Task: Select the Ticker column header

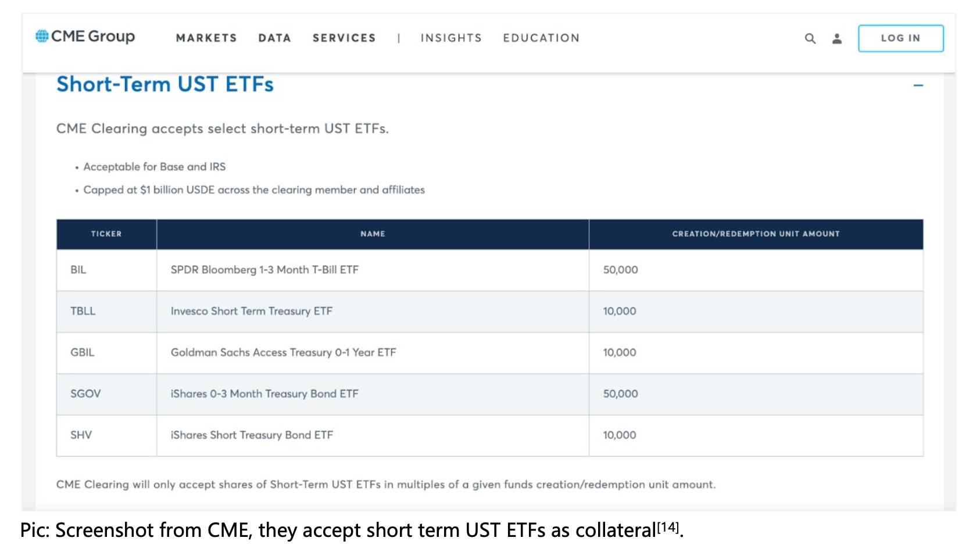Action: (x=106, y=234)
